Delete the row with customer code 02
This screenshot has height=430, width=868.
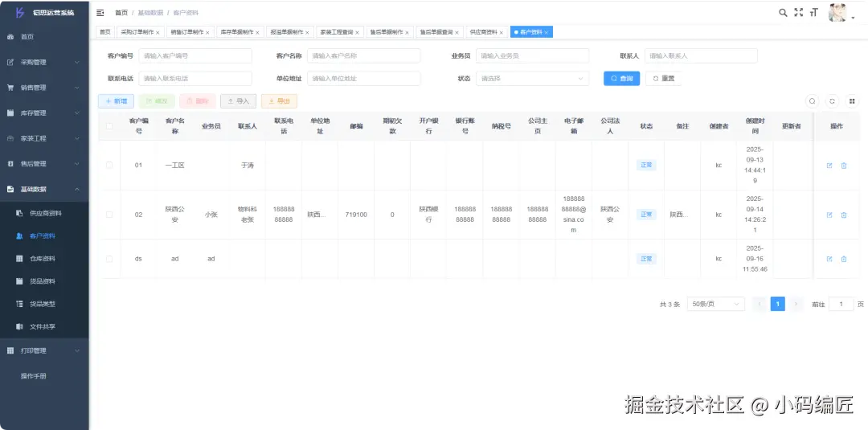[x=844, y=215]
